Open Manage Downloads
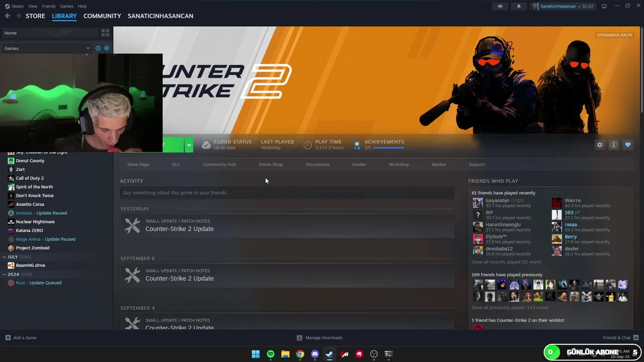 (x=319, y=338)
